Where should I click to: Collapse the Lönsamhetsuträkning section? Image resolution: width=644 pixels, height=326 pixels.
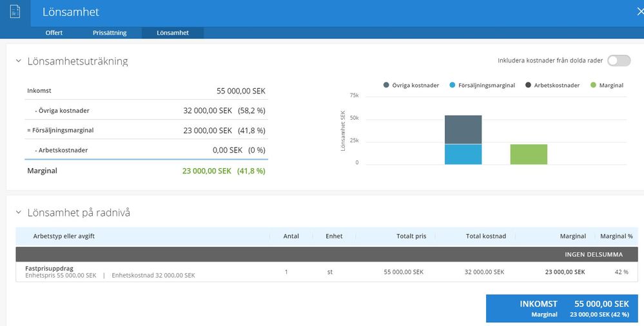click(19, 61)
